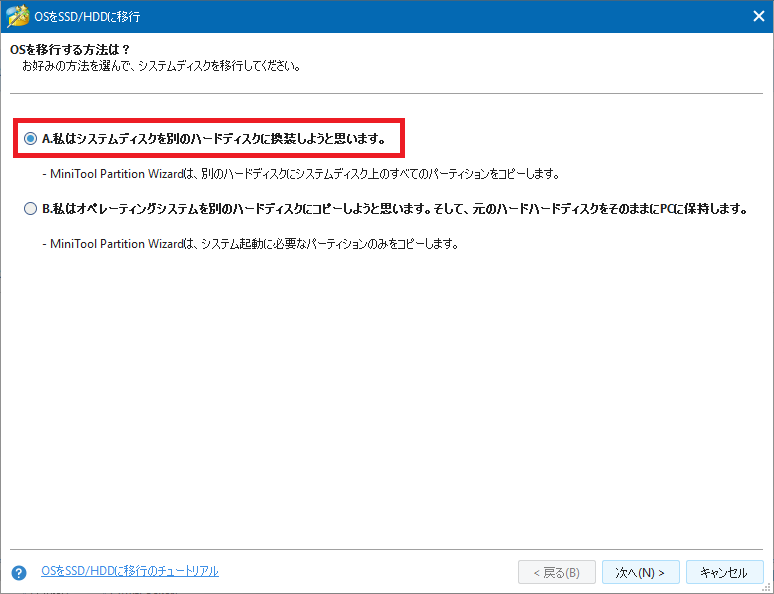Screen dimensions: 774x594
Task: Click the resize grip at dialog corner
Action: pyautogui.click(x=767, y=588)
